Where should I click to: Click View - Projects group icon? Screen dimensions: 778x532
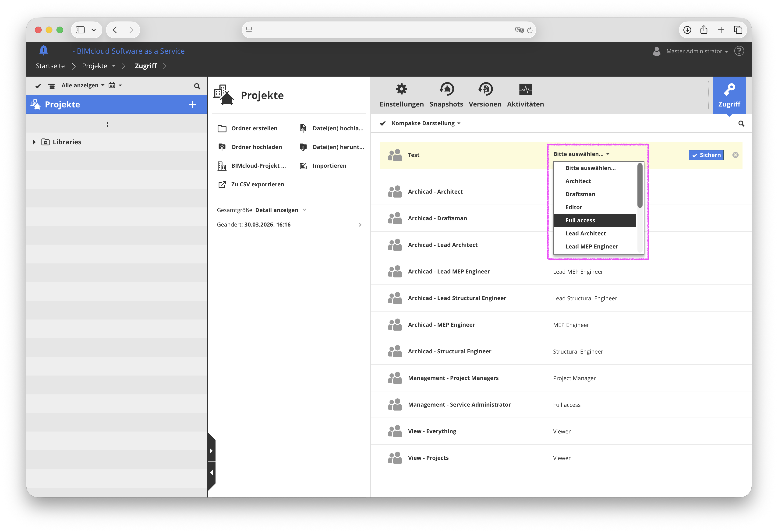pyautogui.click(x=395, y=458)
